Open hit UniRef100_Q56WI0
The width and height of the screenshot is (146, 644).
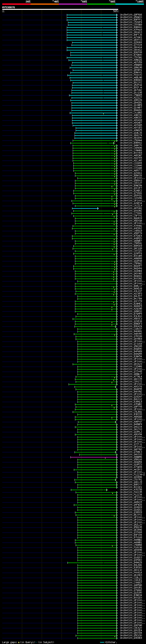tap(131, 17)
